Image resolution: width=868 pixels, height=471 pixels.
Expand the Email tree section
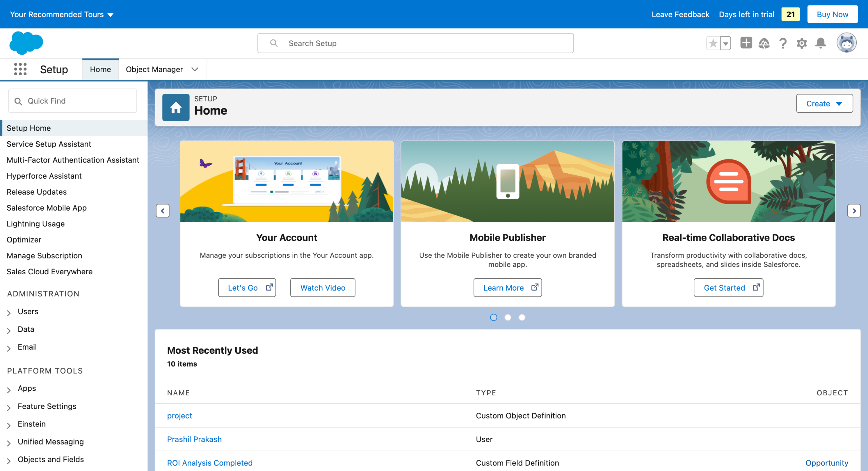click(9, 348)
